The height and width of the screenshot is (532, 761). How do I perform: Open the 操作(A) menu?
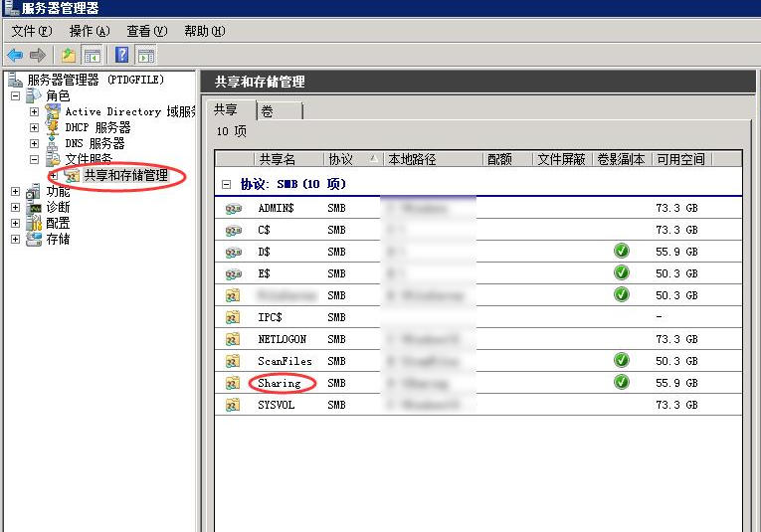tap(89, 31)
